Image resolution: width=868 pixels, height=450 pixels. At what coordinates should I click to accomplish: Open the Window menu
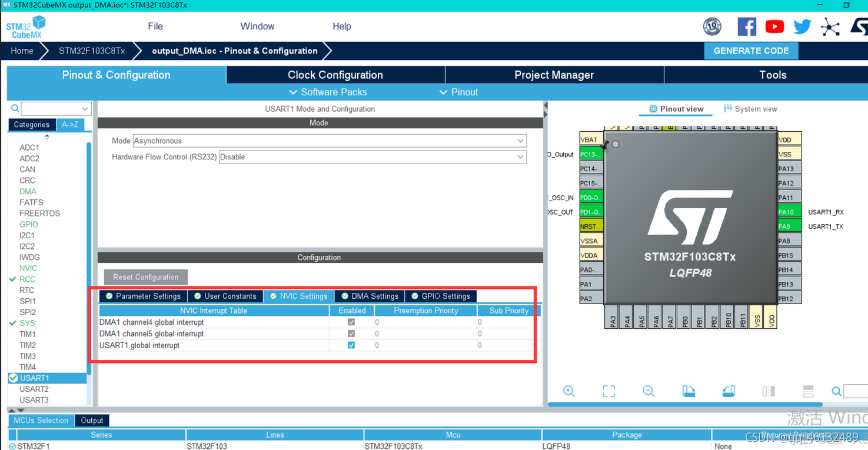pyautogui.click(x=257, y=26)
